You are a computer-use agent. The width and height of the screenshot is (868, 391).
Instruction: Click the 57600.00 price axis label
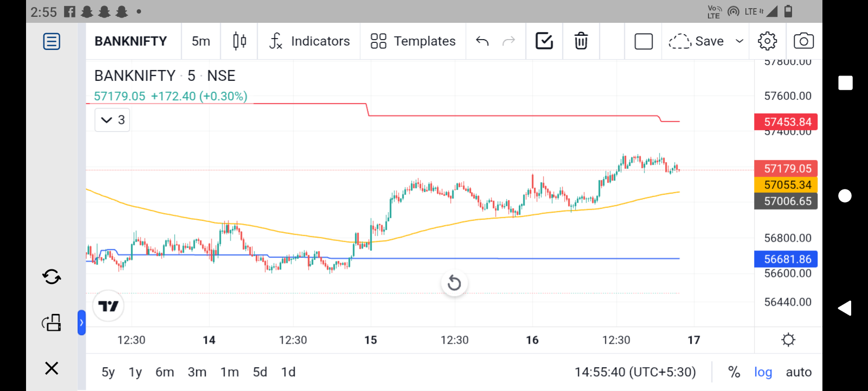(x=788, y=96)
